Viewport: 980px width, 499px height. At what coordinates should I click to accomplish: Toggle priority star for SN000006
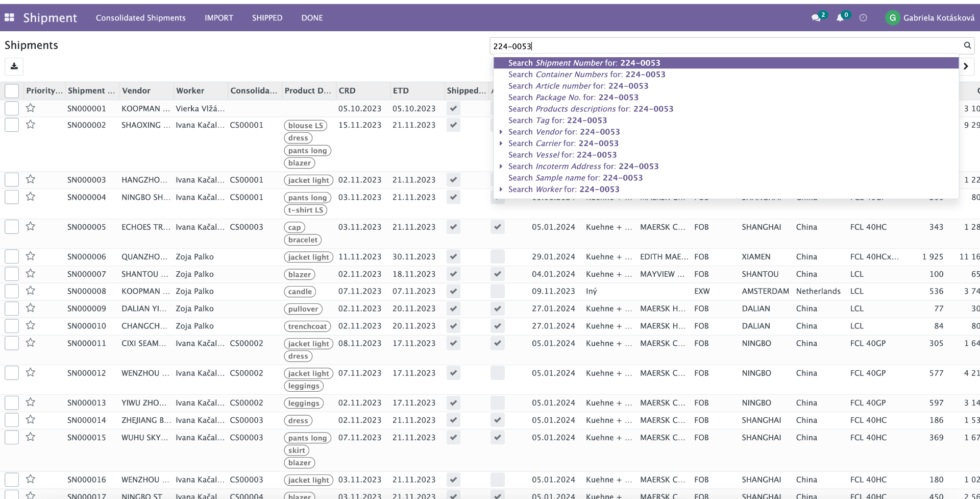(31, 256)
